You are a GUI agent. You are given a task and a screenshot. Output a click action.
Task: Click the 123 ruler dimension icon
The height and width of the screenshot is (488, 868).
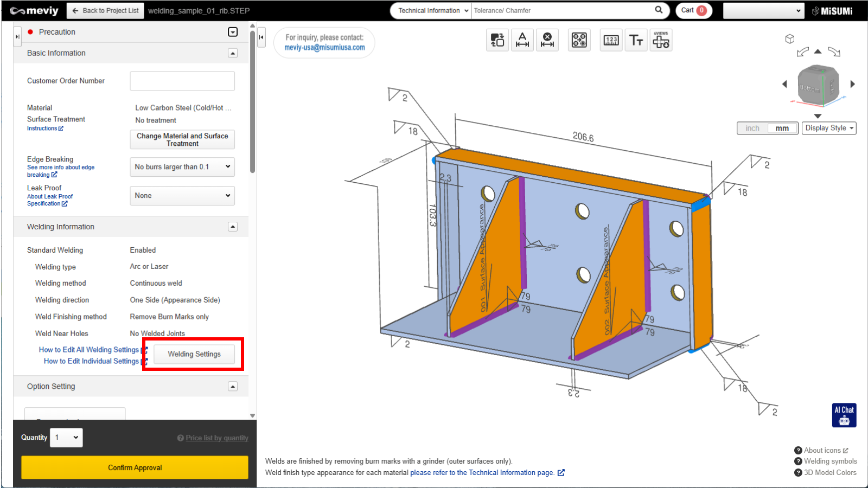point(611,40)
